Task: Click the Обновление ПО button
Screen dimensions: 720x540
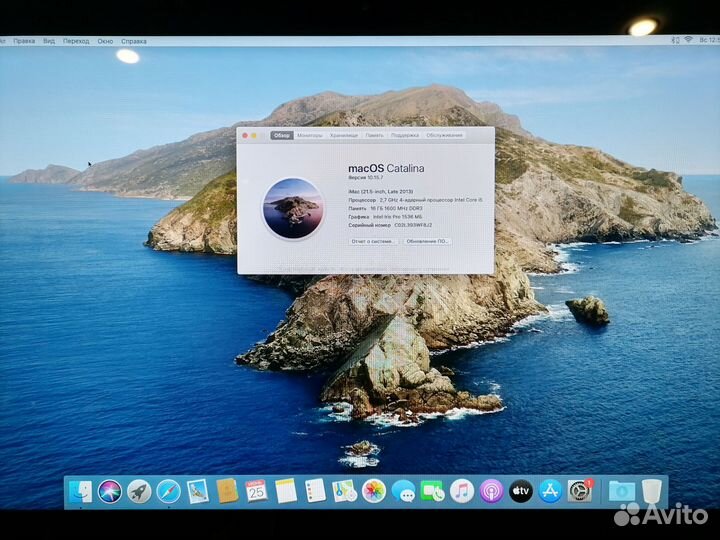Action: pyautogui.click(x=427, y=242)
